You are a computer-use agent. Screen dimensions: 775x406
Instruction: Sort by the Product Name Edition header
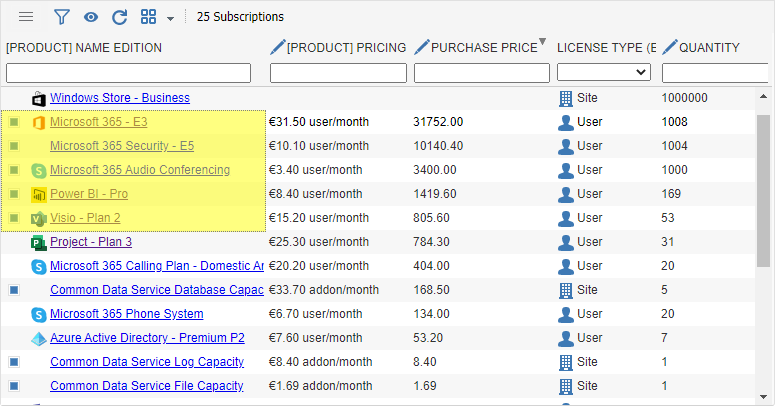pyautogui.click(x=84, y=47)
